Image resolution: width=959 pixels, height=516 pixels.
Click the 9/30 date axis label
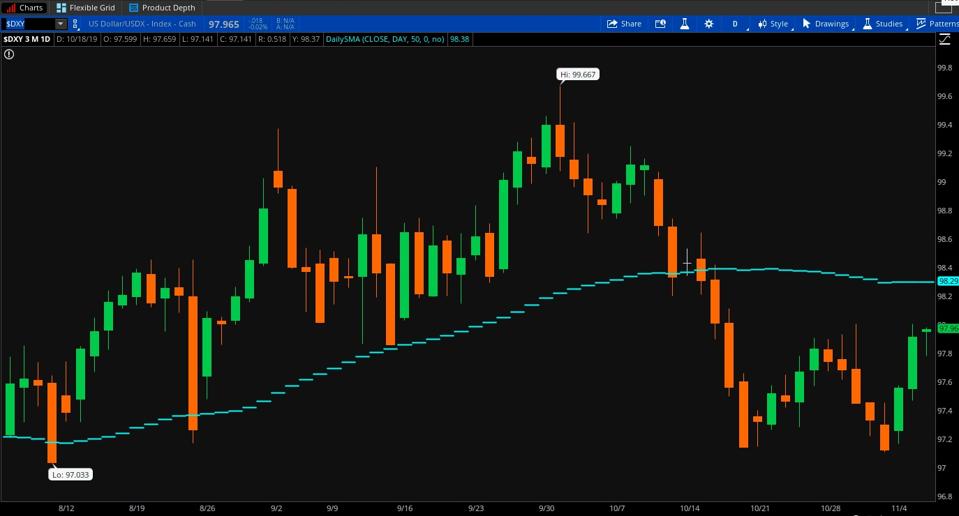coord(546,508)
